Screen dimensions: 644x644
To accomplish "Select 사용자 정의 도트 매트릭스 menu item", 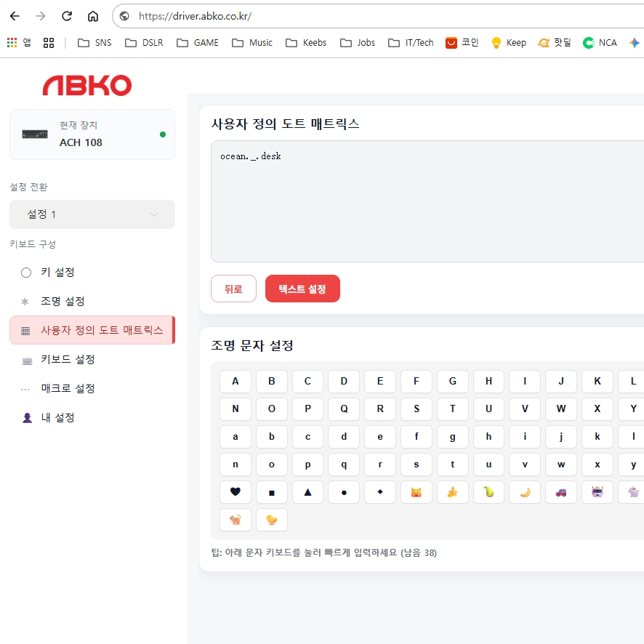I will tap(92, 330).
